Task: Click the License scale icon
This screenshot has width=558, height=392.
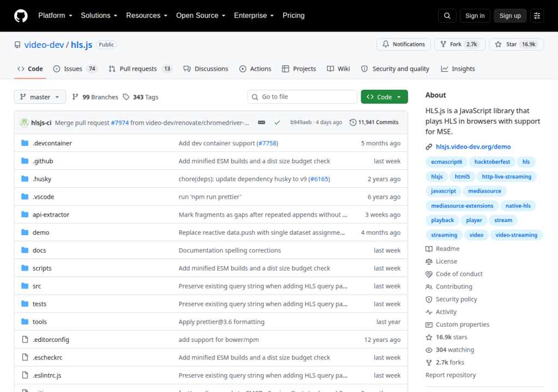Action: tap(429, 261)
